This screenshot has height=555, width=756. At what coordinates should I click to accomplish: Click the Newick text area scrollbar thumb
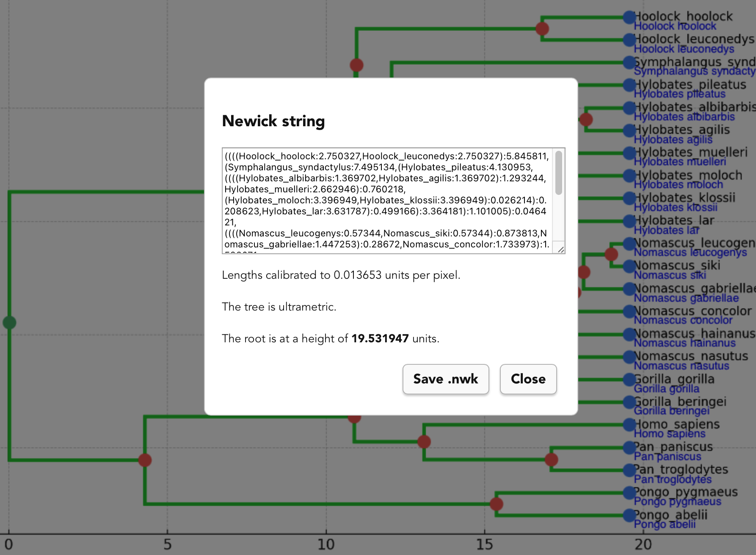coord(558,173)
